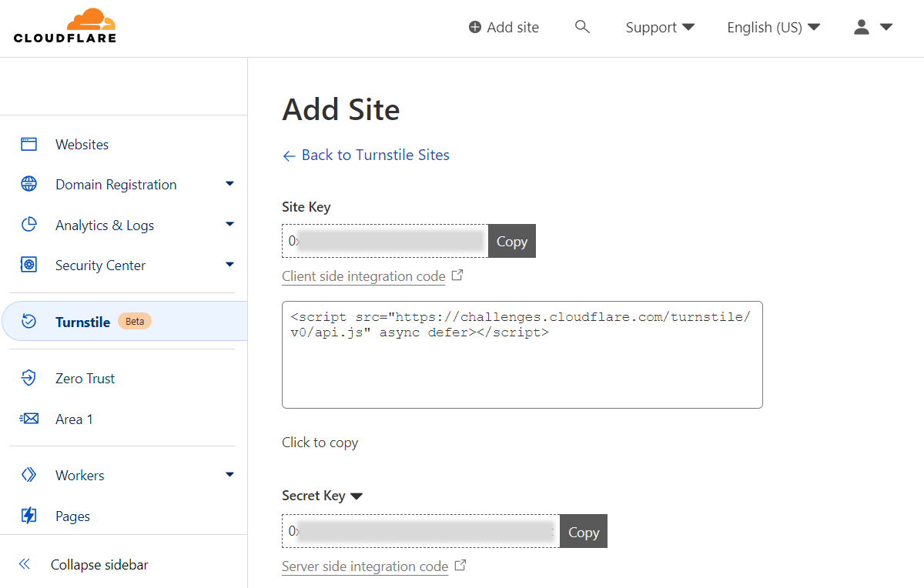Screen dimensions: 924x588
Task: Copy the Site Key
Action: [511, 241]
